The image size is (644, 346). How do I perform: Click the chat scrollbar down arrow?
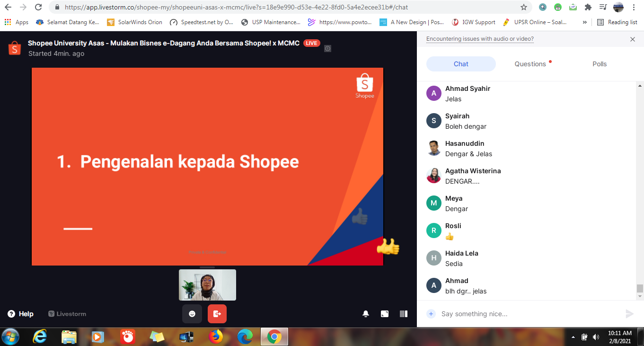640,296
